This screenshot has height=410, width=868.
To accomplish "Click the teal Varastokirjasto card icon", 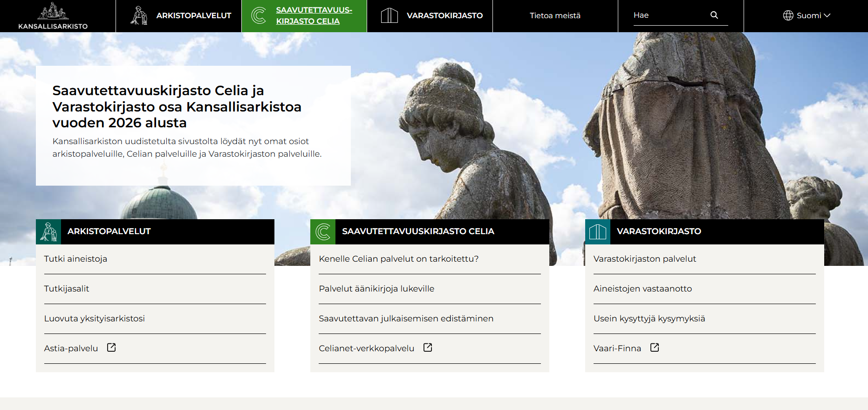I will click(598, 232).
